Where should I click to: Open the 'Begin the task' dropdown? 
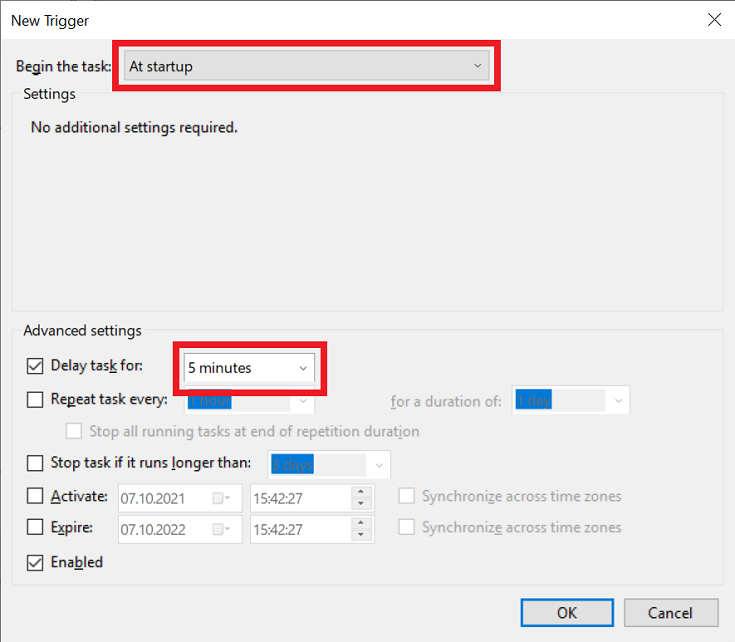[307, 66]
